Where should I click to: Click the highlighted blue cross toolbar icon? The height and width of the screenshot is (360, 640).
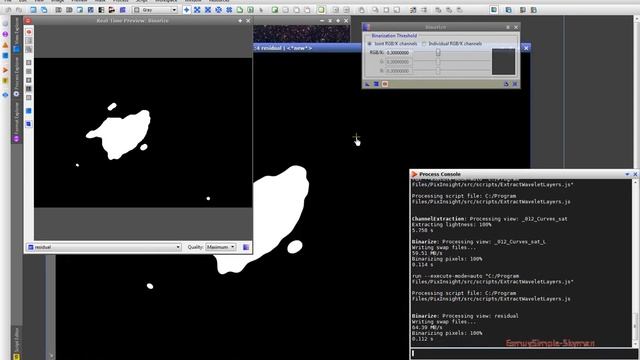pos(187,9)
